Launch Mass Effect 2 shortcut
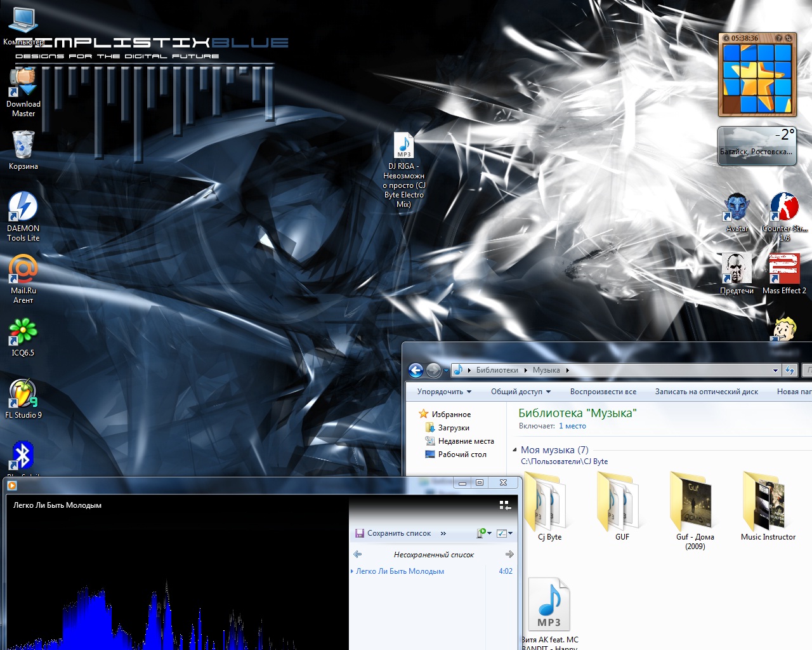Viewport: 812px width, 650px height. 785,274
